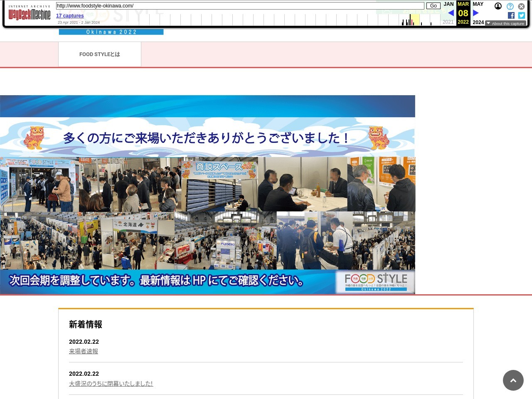Select MAY month in capture navigation
Image resolution: width=532 pixels, height=399 pixels.
(x=478, y=4)
